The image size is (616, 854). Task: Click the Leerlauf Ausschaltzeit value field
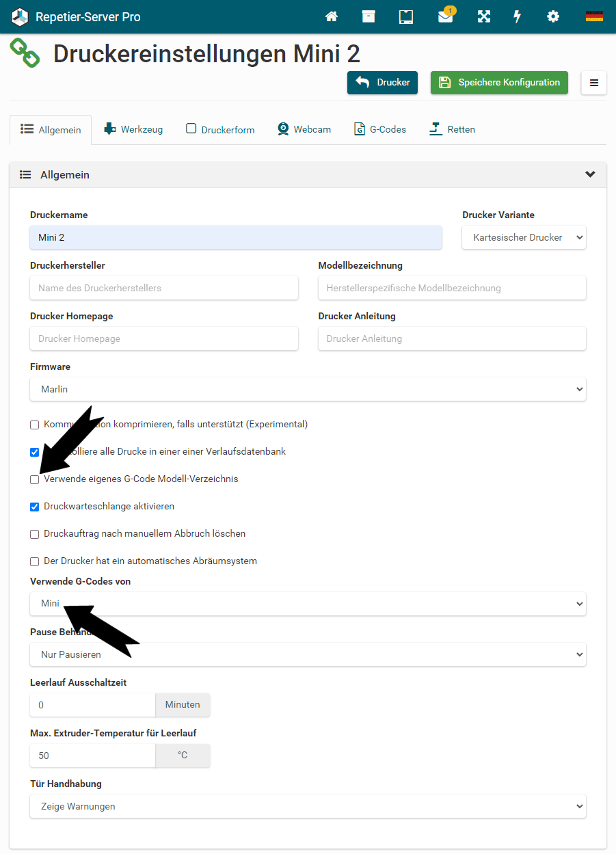click(x=93, y=705)
